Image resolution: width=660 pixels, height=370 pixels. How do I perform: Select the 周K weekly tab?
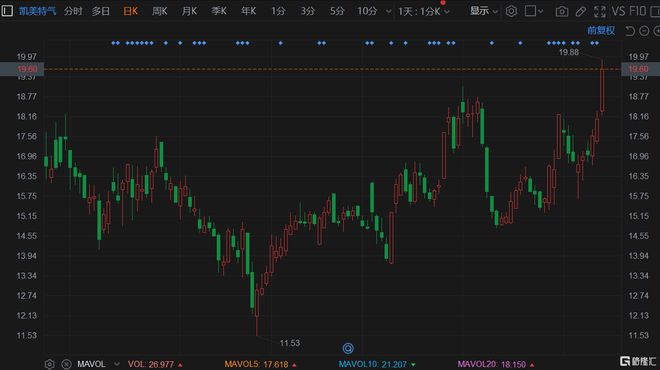(x=160, y=11)
